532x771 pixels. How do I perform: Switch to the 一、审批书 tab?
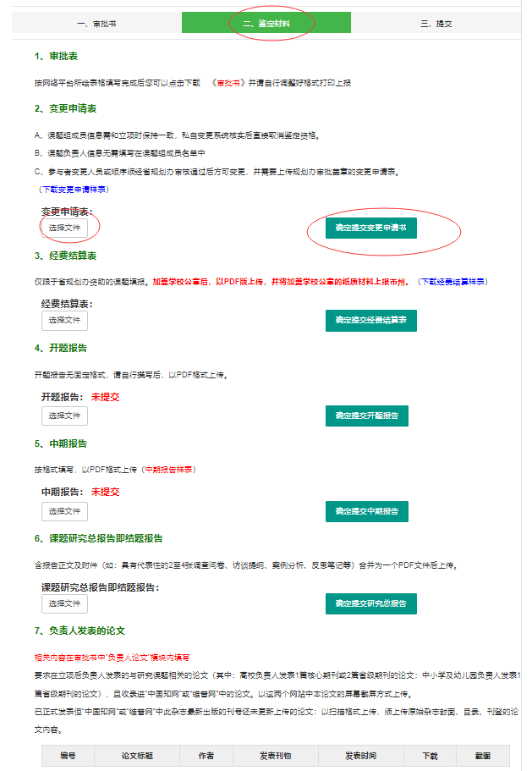click(x=97, y=23)
